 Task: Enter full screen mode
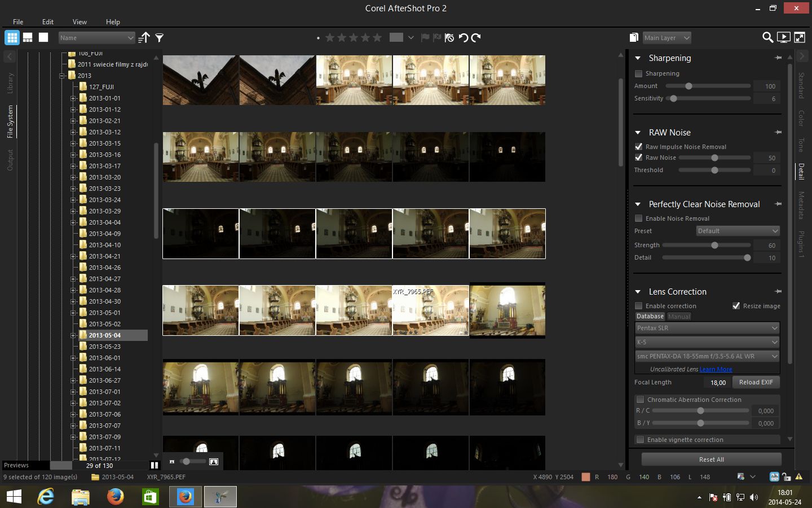point(800,38)
